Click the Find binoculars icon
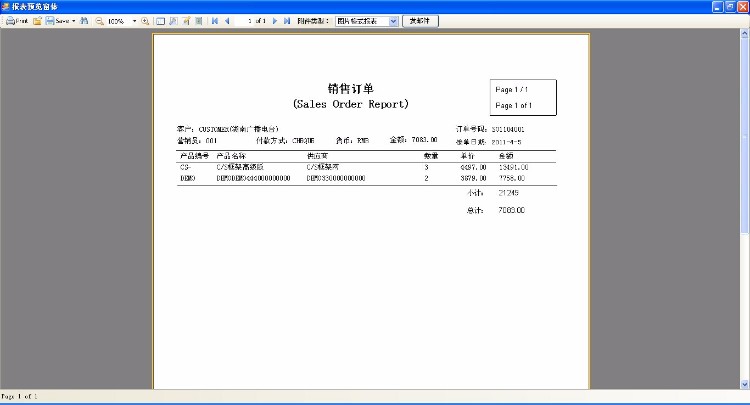The width and height of the screenshot is (750, 405). tap(85, 20)
